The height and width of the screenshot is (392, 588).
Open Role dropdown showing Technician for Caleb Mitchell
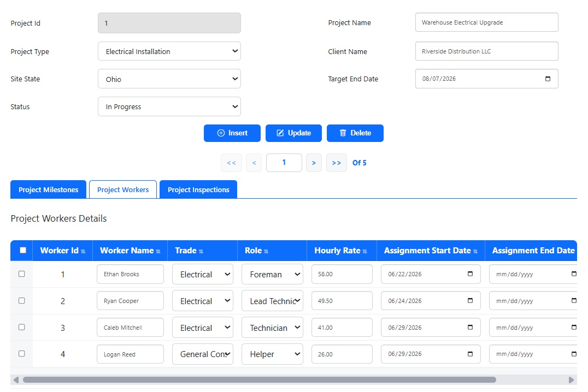(x=272, y=328)
